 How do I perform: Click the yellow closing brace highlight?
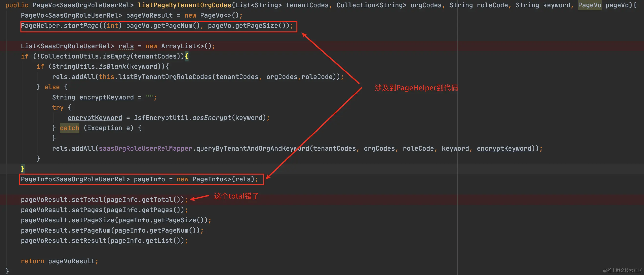coord(23,169)
